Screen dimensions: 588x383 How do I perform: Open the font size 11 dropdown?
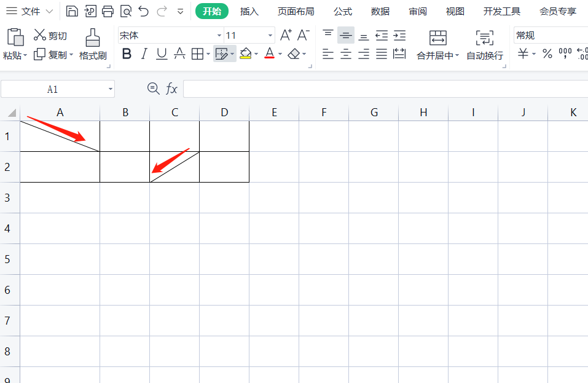[270, 36]
